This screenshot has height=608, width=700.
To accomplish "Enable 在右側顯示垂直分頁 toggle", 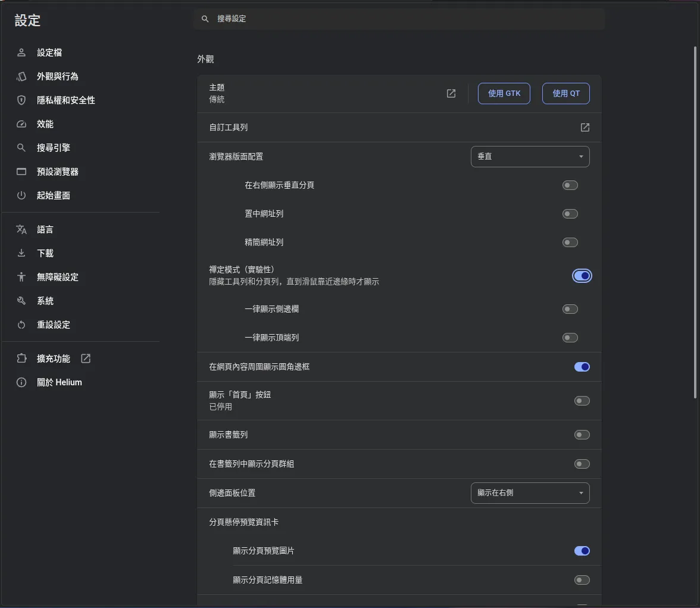I will point(570,185).
